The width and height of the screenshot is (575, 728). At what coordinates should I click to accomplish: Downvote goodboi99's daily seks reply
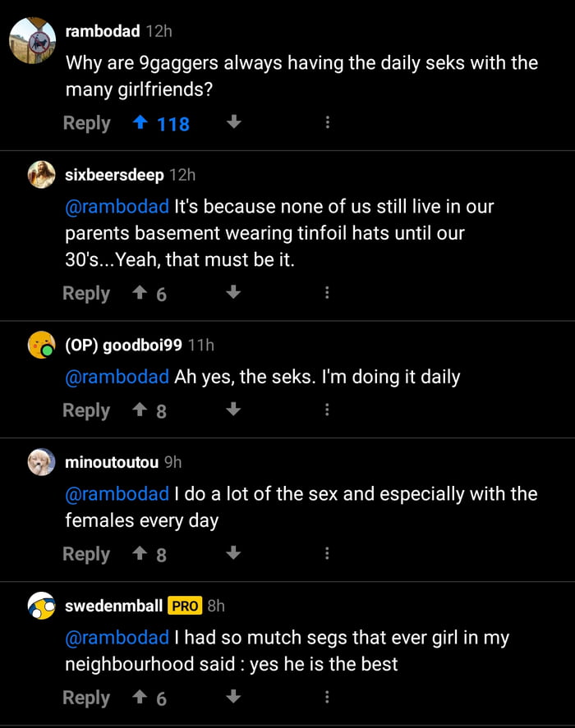(x=232, y=410)
